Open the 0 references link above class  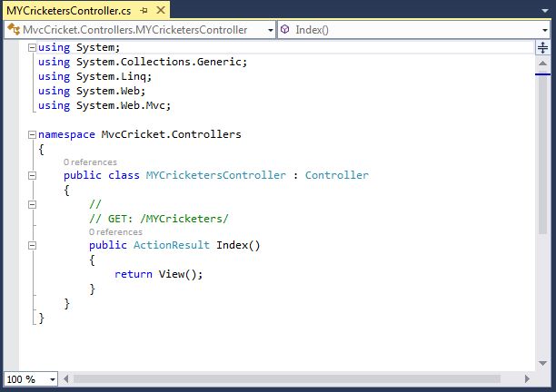[x=90, y=162]
